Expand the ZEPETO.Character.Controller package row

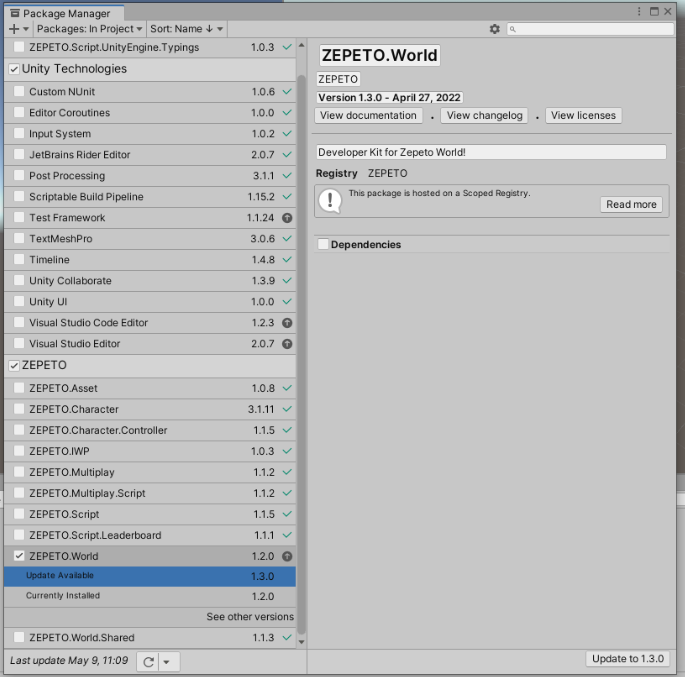coord(19,430)
